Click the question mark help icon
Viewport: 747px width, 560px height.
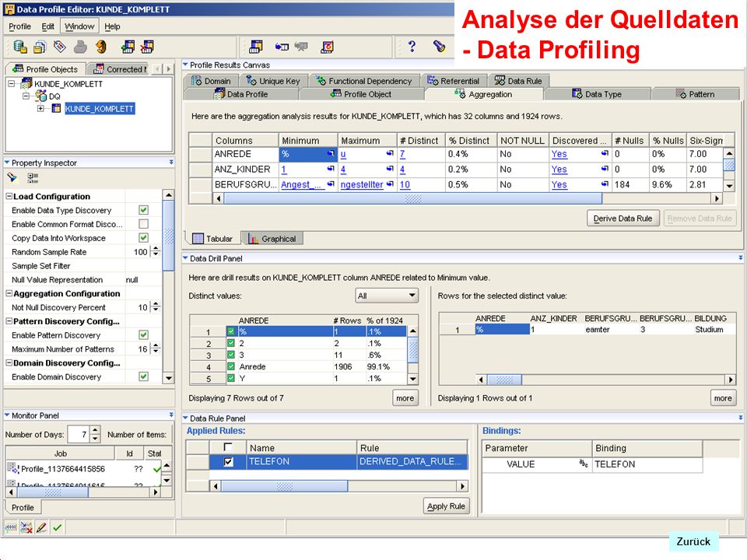coord(412,46)
